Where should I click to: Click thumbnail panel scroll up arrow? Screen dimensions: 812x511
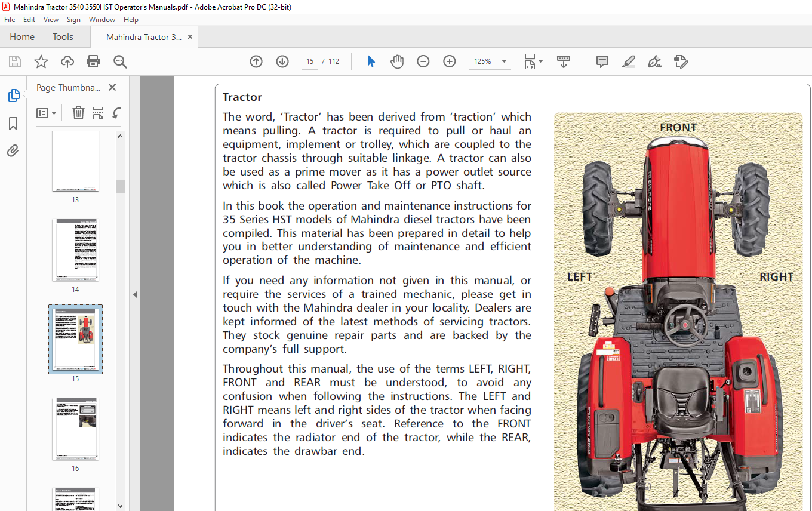coord(120,136)
